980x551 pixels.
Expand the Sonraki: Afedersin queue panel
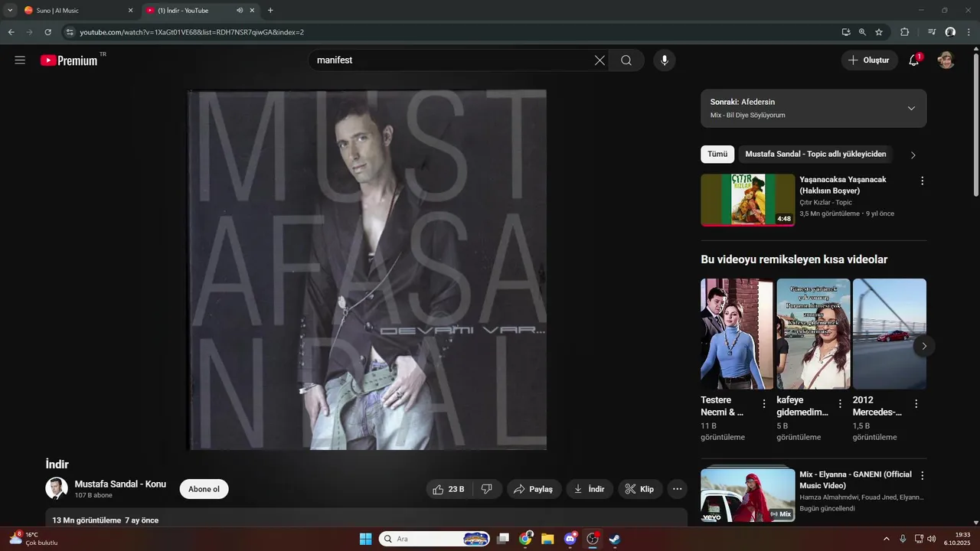(x=911, y=108)
